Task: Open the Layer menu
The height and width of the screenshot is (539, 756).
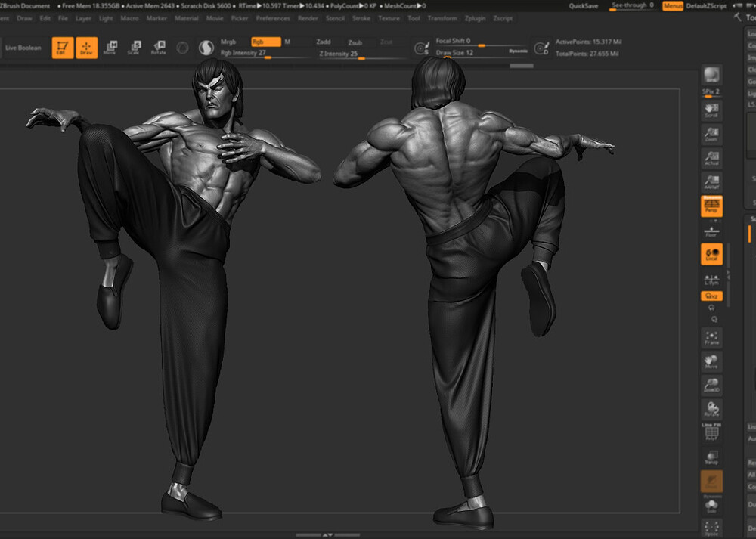Action: [x=83, y=18]
